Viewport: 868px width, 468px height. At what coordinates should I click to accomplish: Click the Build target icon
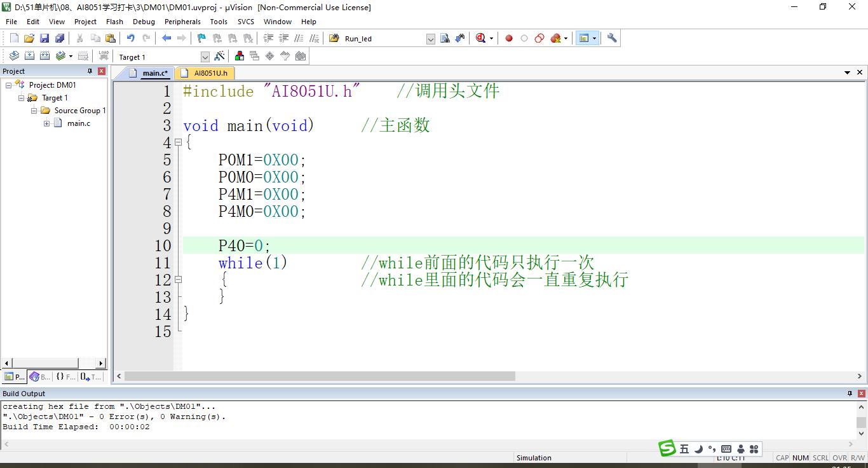pos(29,56)
